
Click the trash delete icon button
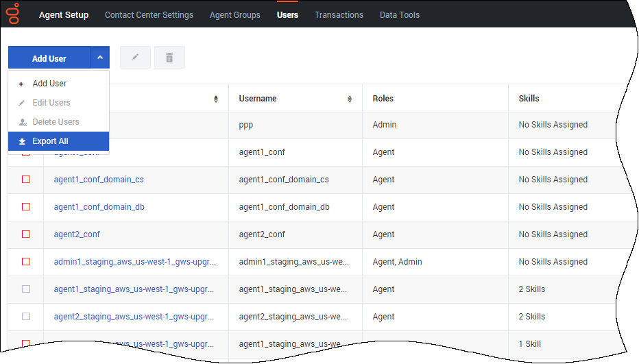pyautogui.click(x=169, y=58)
